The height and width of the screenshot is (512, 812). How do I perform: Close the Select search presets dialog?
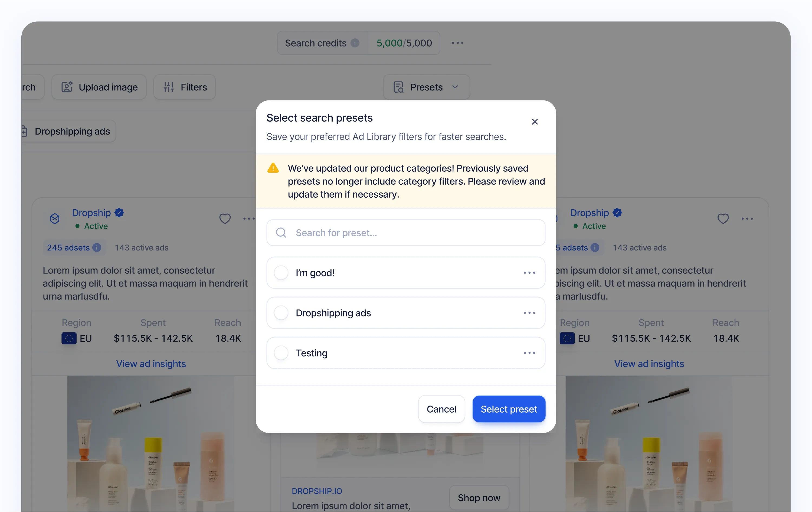click(535, 122)
